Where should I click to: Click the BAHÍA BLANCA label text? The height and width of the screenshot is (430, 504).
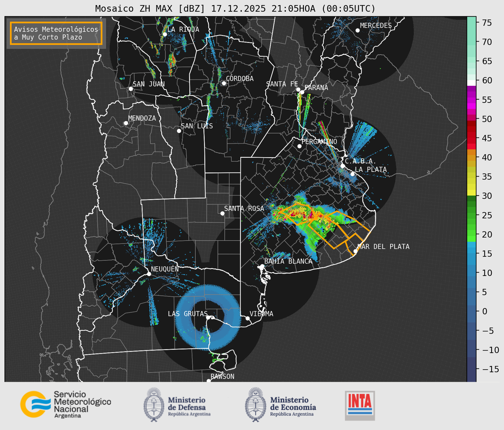288,261
